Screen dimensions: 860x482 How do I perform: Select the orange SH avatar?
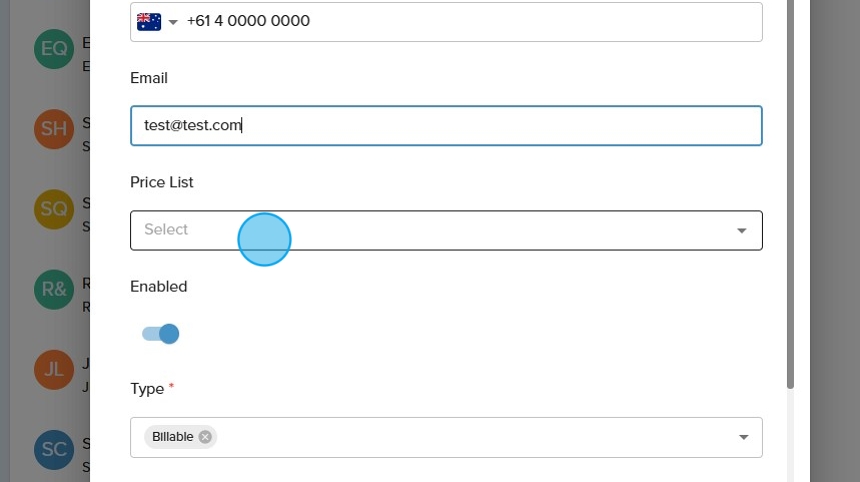[54, 129]
